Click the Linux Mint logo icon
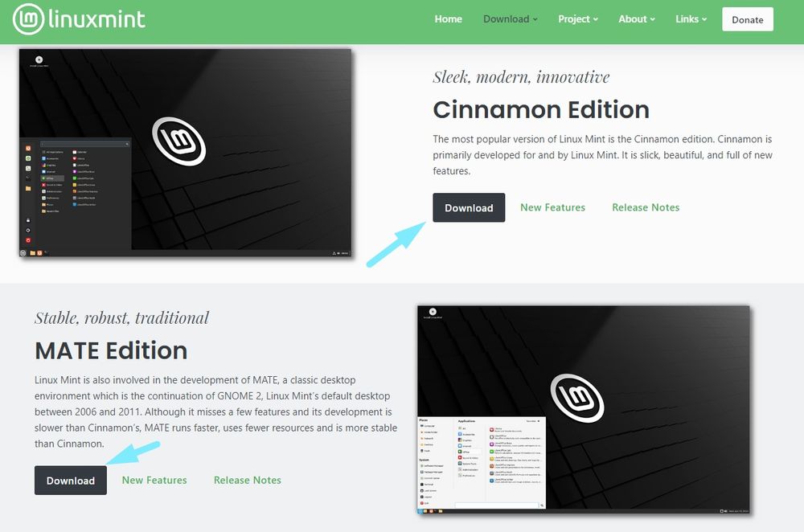 tap(29, 18)
